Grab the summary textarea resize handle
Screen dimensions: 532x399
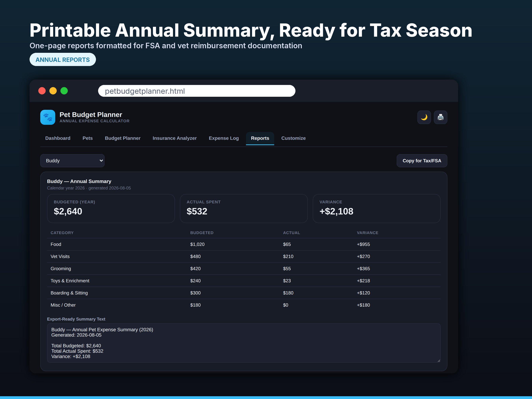pos(439,361)
